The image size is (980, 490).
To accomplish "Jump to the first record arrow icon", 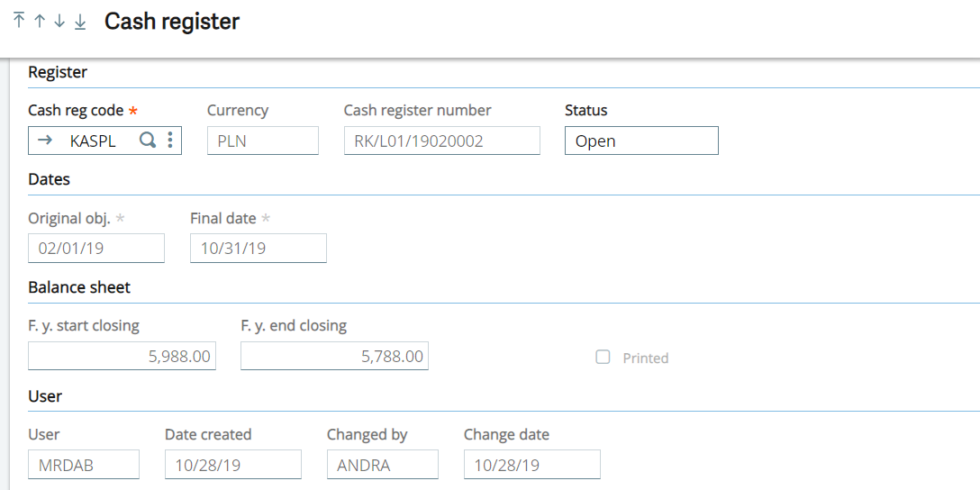I will [x=19, y=21].
